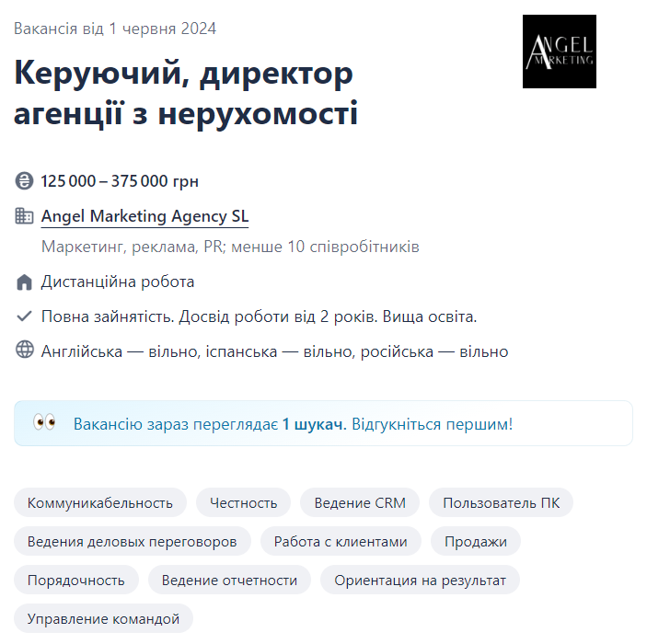Select the Продажи skill tag
Image resolution: width=647 pixels, height=644 pixels.
pos(476,542)
